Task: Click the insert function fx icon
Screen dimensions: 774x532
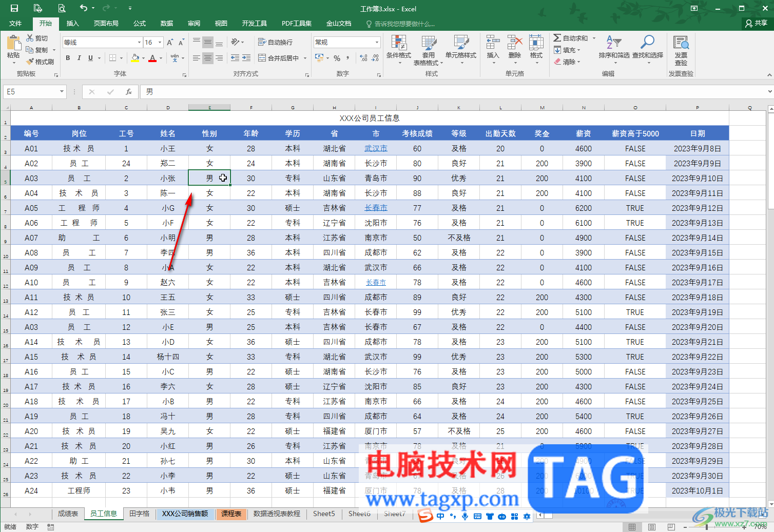Action: point(129,92)
